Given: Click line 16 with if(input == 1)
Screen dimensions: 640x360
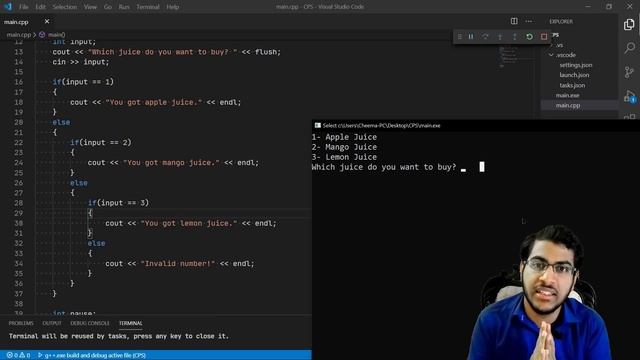Looking at the screenshot, I should pos(83,82).
